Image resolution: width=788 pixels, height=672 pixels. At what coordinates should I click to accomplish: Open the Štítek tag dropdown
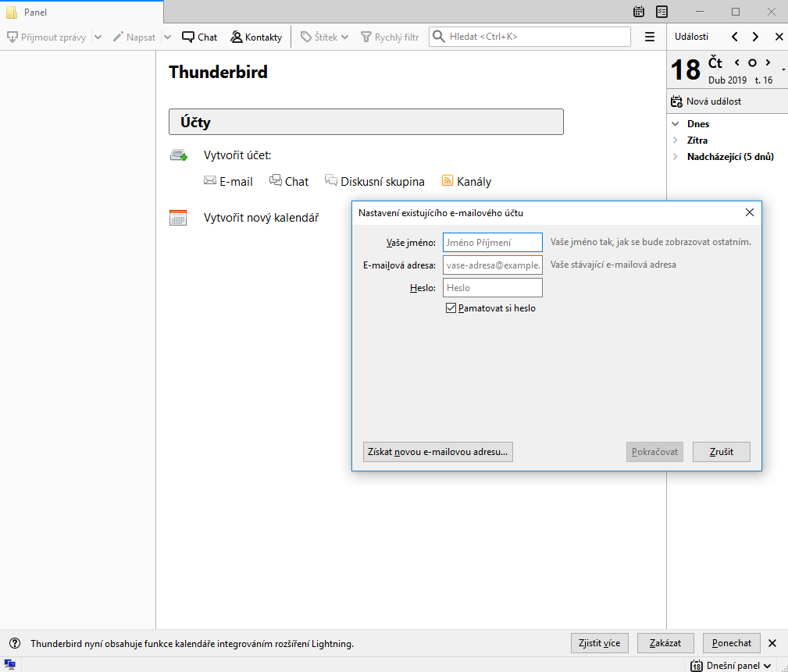[x=325, y=37]
